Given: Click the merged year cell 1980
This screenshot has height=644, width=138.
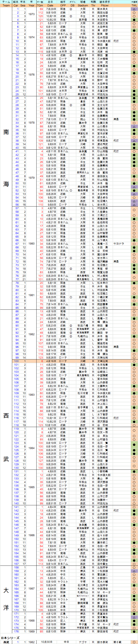Looking at the screenshot, I should pyautogui.click(x=31, y=243).
